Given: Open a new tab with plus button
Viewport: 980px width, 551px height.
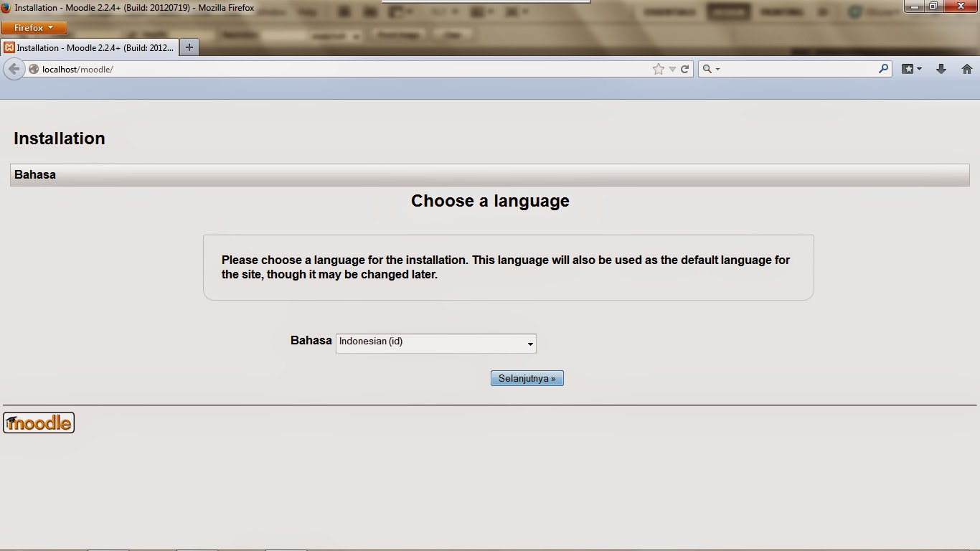Looking at the screenshot, I should pos(189,47).
